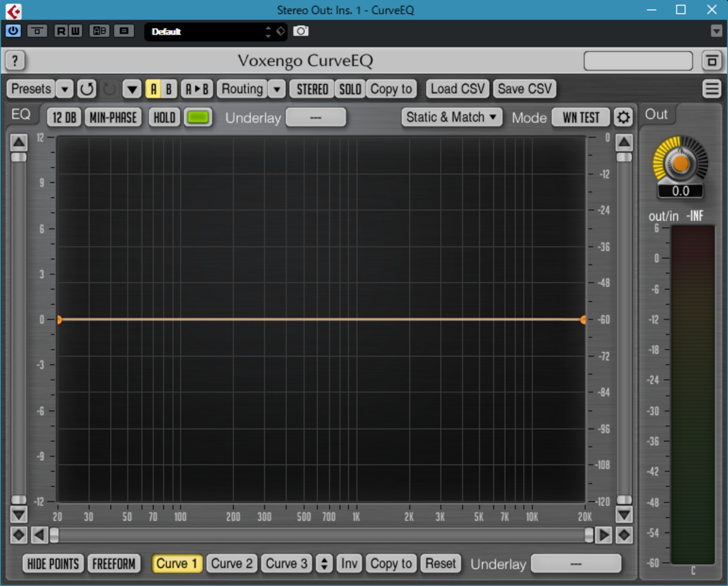Click the plugin instance name field

point(638,61)
